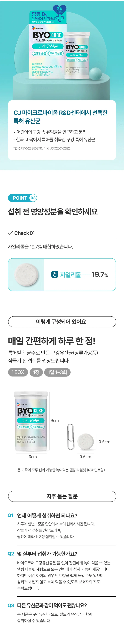Select the 1정 tag
The height and width of the screenshot is (644, 124).
(36, 372)
